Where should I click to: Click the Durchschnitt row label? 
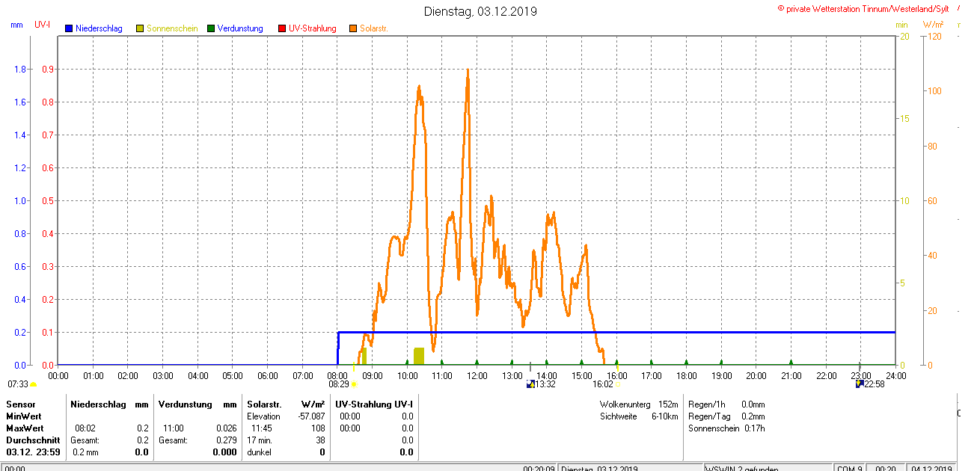point(33,440)
